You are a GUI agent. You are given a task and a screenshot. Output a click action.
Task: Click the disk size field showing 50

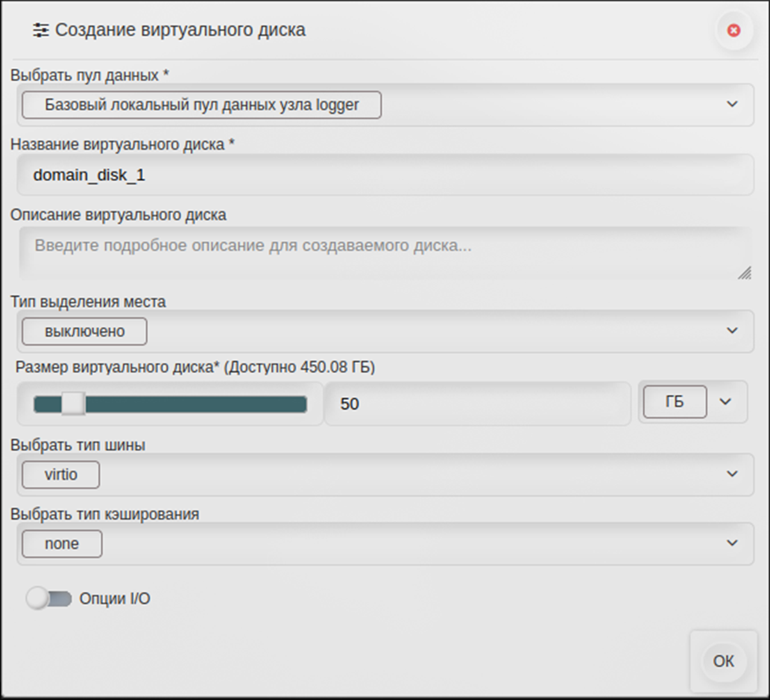click(478, 403)
